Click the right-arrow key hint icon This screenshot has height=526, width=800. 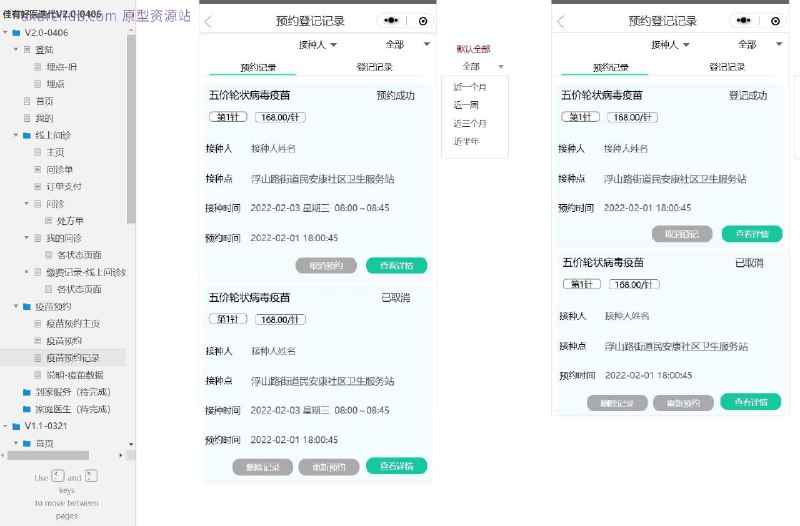click(91, 476)
